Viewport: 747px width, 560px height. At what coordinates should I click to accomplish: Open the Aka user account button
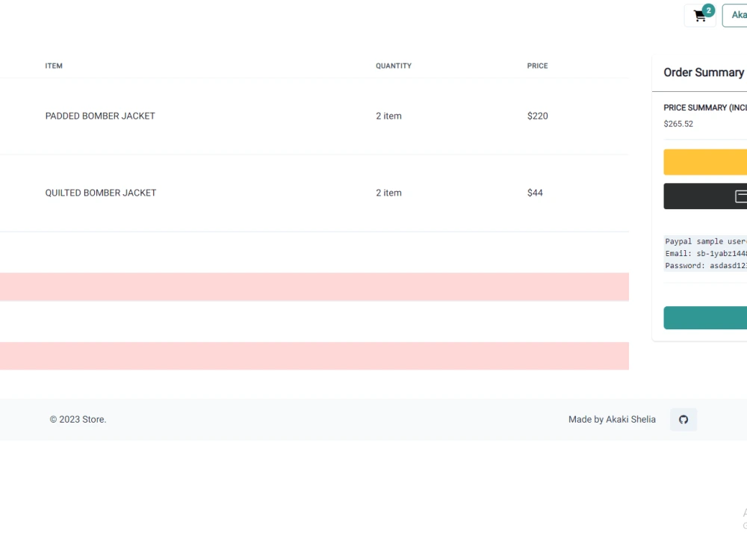(x=735, y=15)
